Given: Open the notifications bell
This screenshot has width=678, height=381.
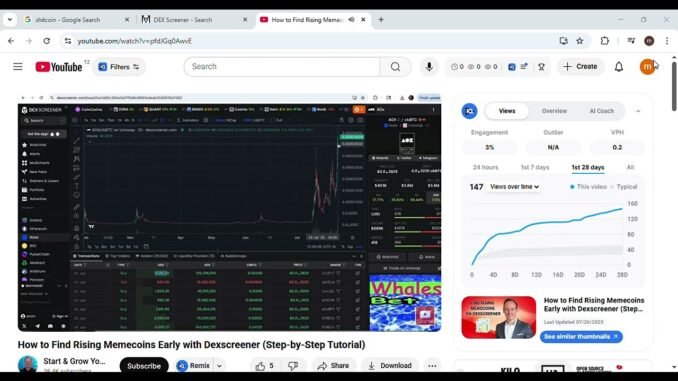Looking at the screenshot, I should [619, 67].
